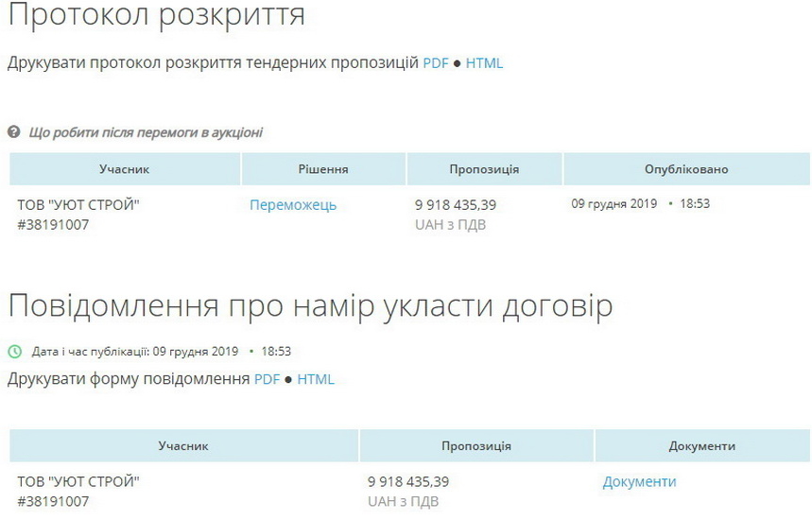Click the 'Переможець' decision link
Screen dimensions: 812x520
tap(293, 205)
